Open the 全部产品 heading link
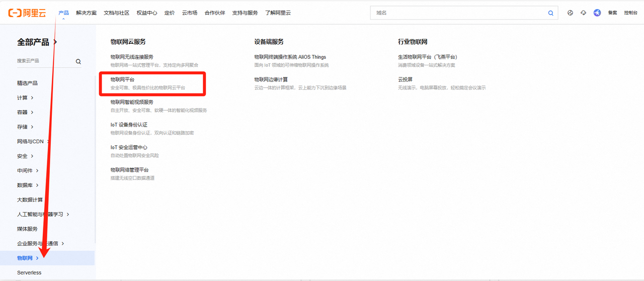The height and width of the screenshot is (281, 644). pos(37,42)
